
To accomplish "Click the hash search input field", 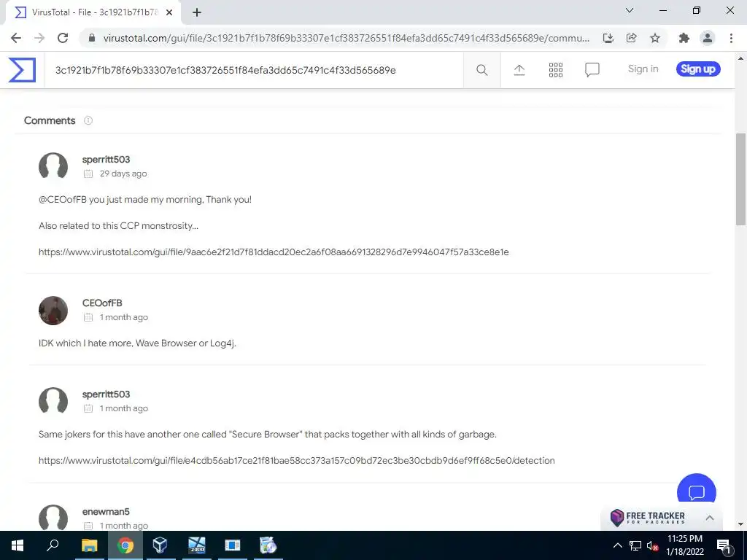I will pos(253,70).
